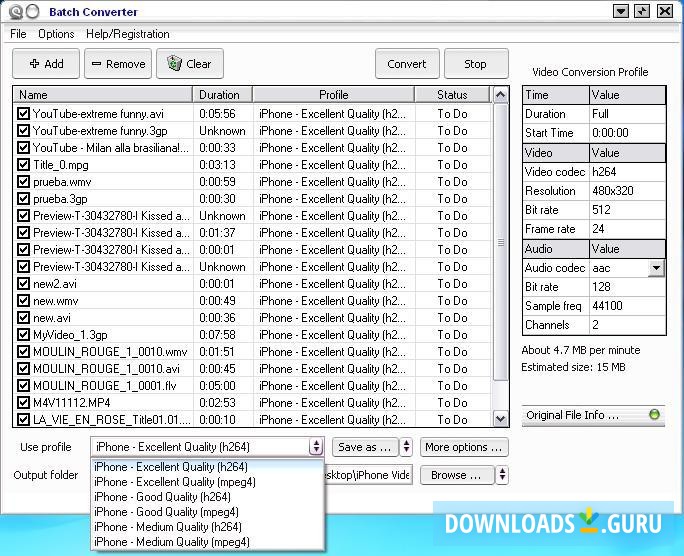The width and height of the screenshot is (684, 556).
Task: Click the Batch Converter app logo icon
Action: (x=15, y=11)
